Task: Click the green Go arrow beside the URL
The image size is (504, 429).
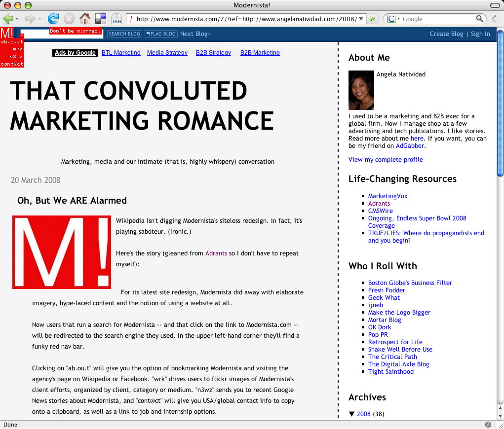Action: 372,19
